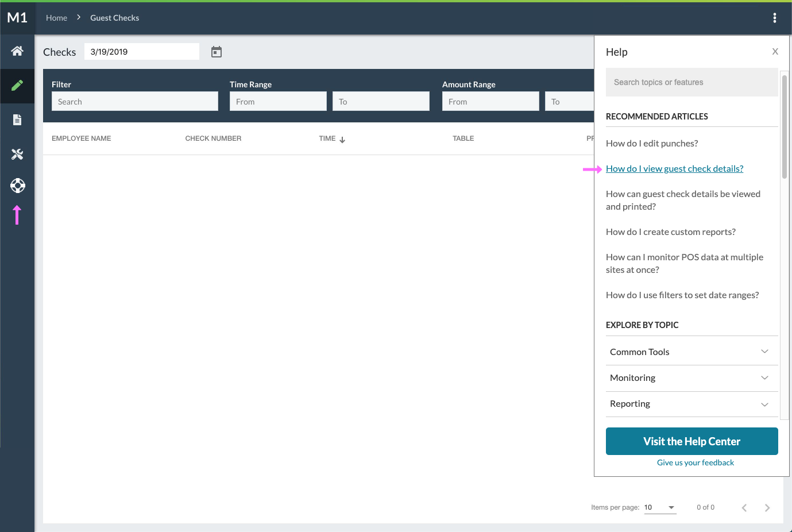Go to next page of results
The width and height of the screenshot is (792, 532).
click(767, 508)
